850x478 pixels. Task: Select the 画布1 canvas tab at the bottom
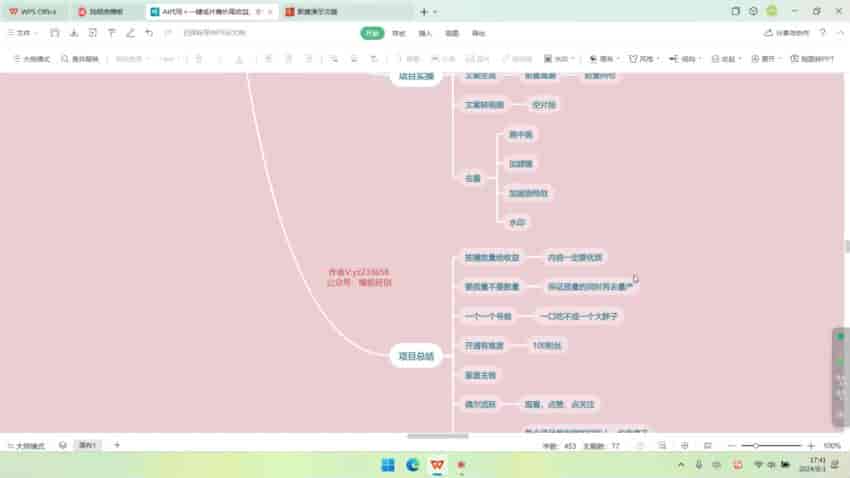click(x=87, y=445)
